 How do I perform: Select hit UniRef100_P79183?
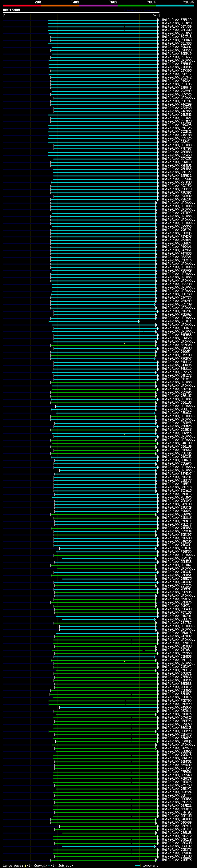[177, 355]
